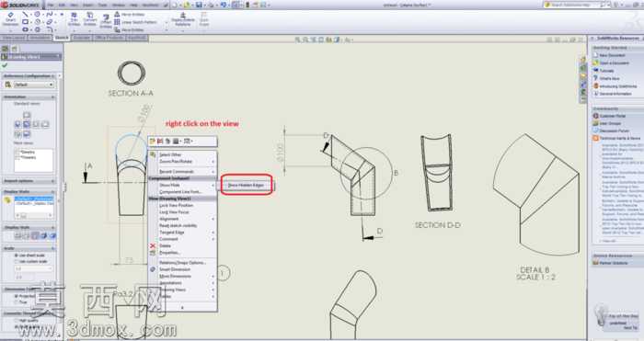Choose Smart Dimension in context menu
The image size is (644, 341).
pyautogui.click(x=182, y=269)
